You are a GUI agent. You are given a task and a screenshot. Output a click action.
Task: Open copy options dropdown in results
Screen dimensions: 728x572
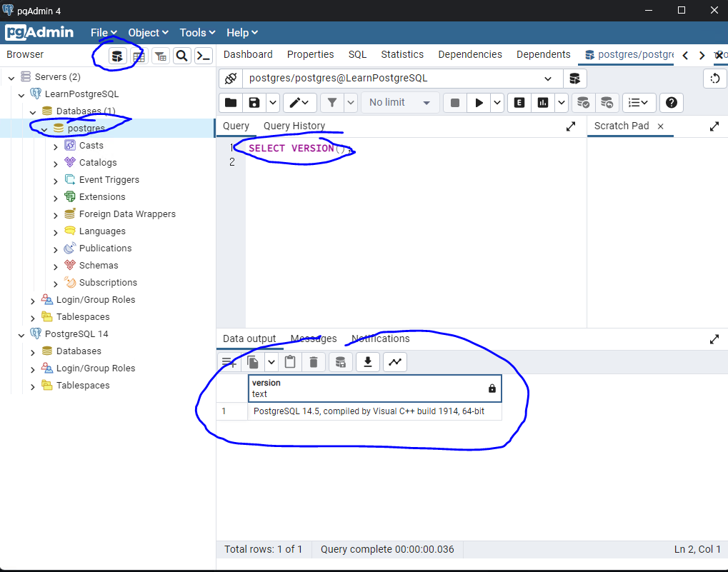pyautogui.click(x=271, y=362)
